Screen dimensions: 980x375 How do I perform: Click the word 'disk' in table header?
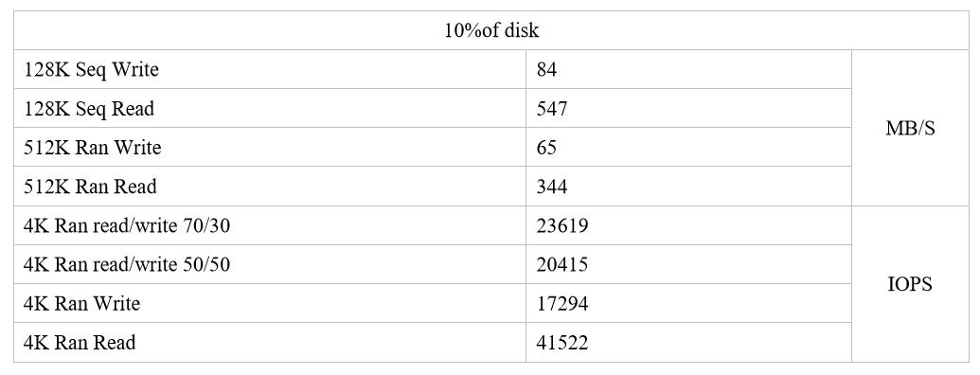coord(524,30)
